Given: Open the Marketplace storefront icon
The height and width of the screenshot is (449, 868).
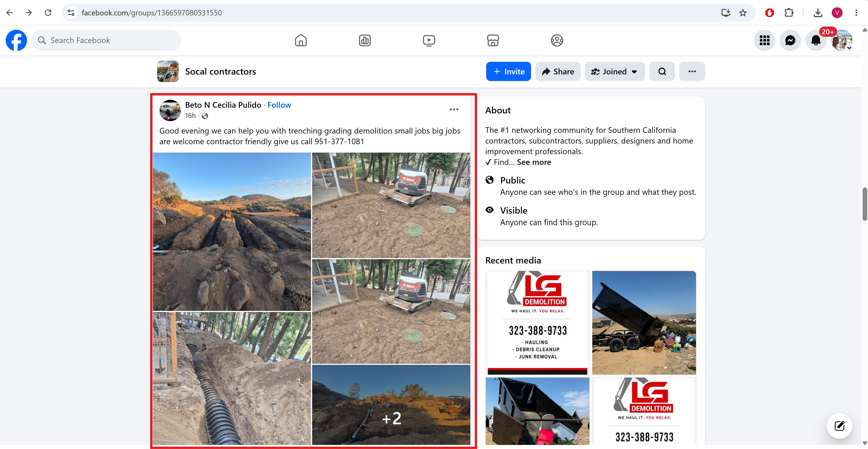Looking at the screenshot, I should click(x=493, y=40).
